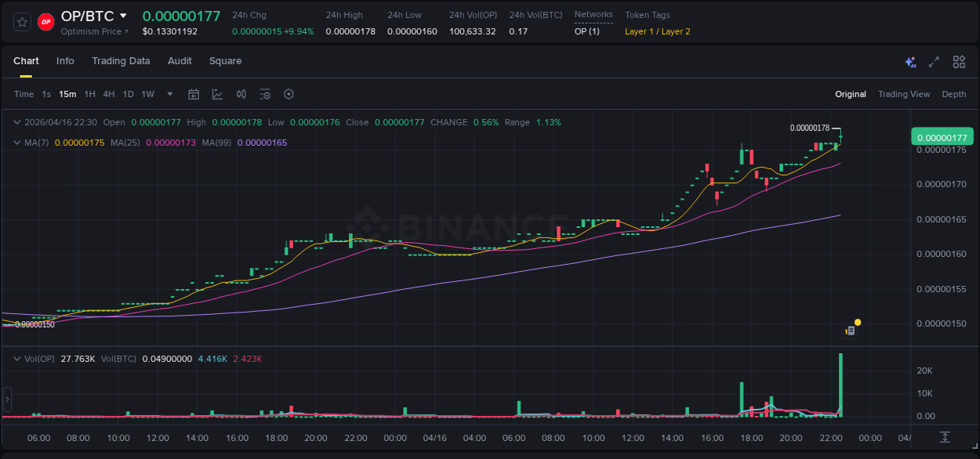Click the 24h Vol(OP) value 100,633.32
The width and height of the screenshot is (980, 459).
click(473, 31)
